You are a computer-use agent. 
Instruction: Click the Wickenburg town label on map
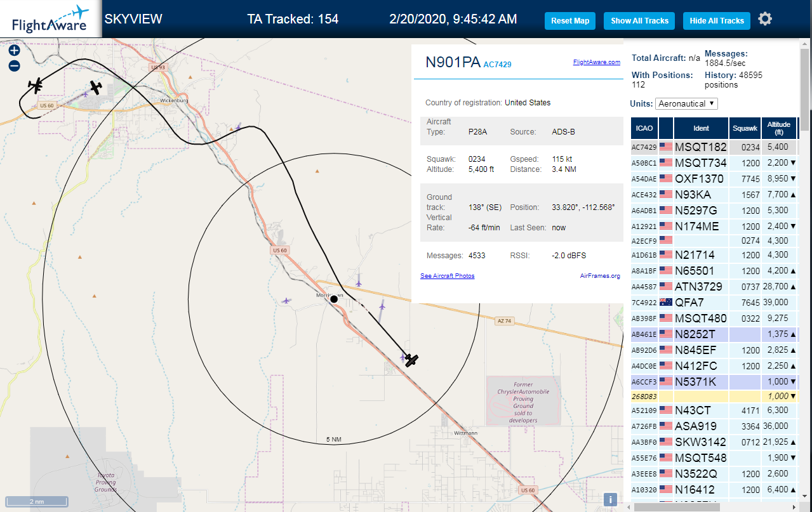coord(175,100)
